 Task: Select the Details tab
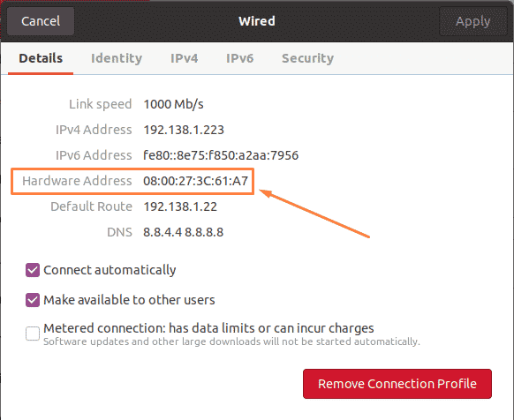pos(41,58)
